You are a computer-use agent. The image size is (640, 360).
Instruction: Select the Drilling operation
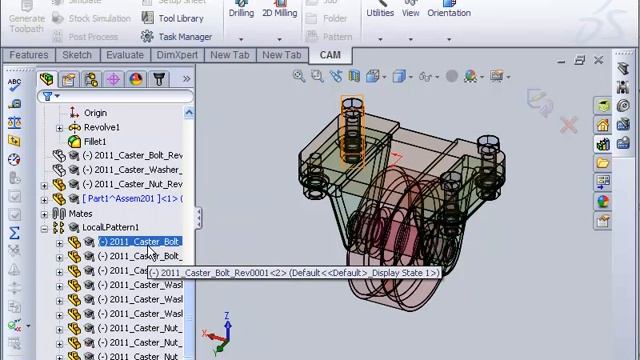click(241, 9)
